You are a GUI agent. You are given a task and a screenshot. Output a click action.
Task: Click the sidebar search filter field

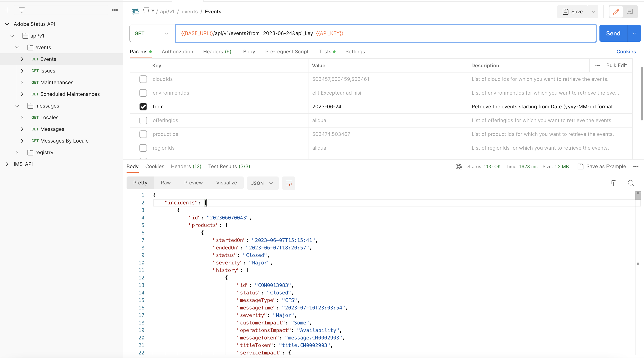coord(61,10)
